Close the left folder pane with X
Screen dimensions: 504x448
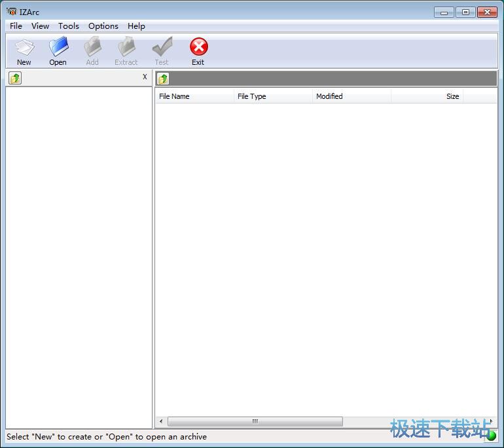(x=145, y=77)
